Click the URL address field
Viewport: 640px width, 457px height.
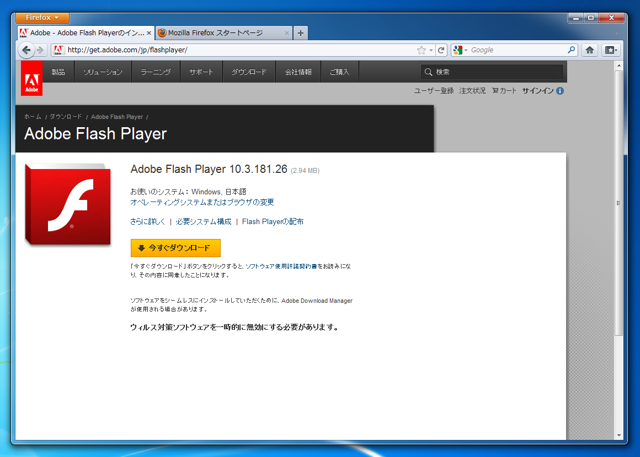click(x=241, y=50)
